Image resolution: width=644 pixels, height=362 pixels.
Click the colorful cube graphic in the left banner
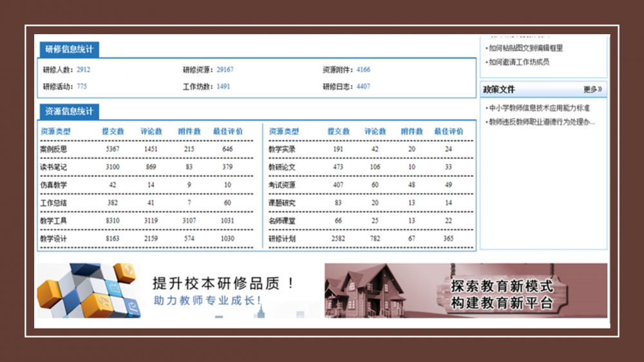pos(87,290)
